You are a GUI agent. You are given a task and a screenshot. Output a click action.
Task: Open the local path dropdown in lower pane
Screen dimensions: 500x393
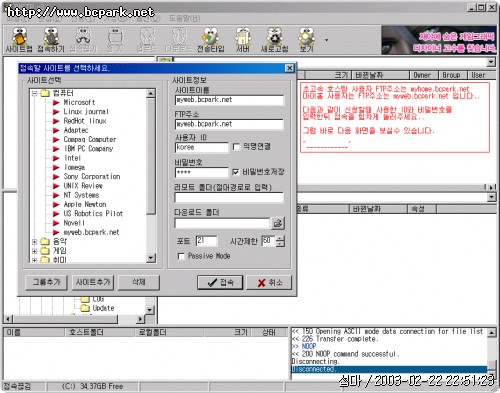(x=491, y=197)
